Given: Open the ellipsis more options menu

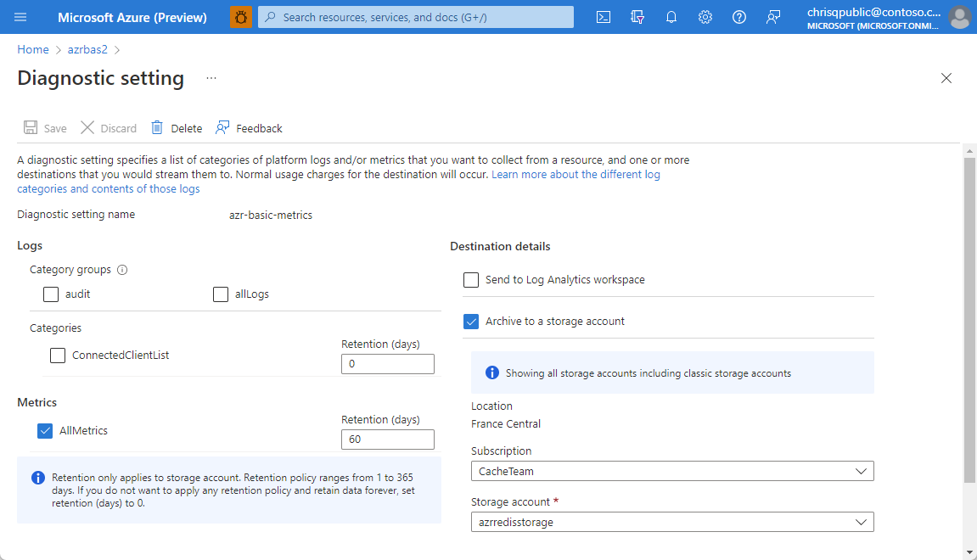Looking at the screenshot, I should tap(211, 78).
